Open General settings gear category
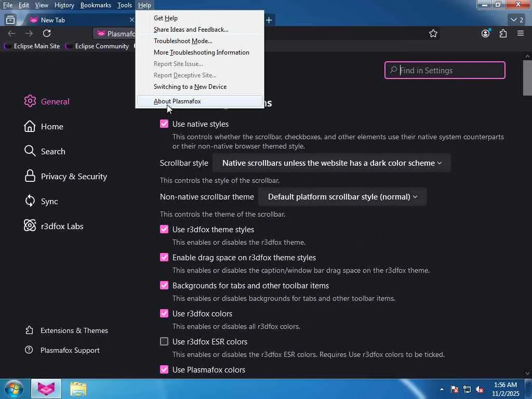 pos(47,101)
